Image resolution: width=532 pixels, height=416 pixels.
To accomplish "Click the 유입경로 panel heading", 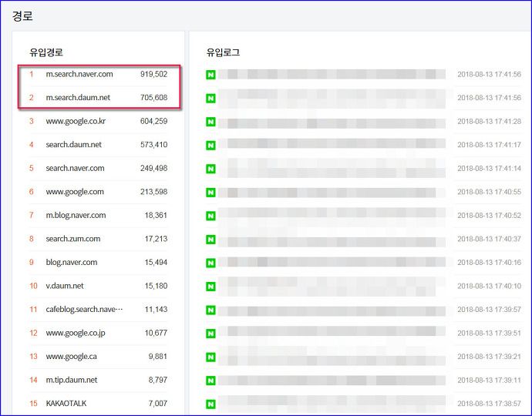I will pos(46,52).
